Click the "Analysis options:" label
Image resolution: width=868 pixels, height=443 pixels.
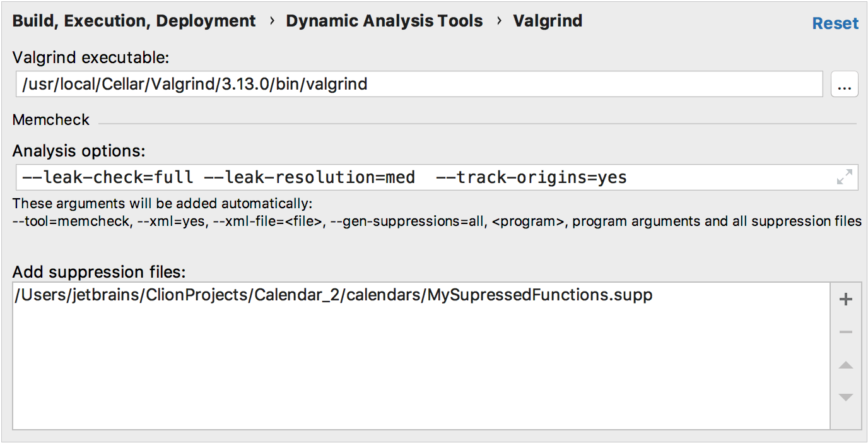click(x=79, y=151)
